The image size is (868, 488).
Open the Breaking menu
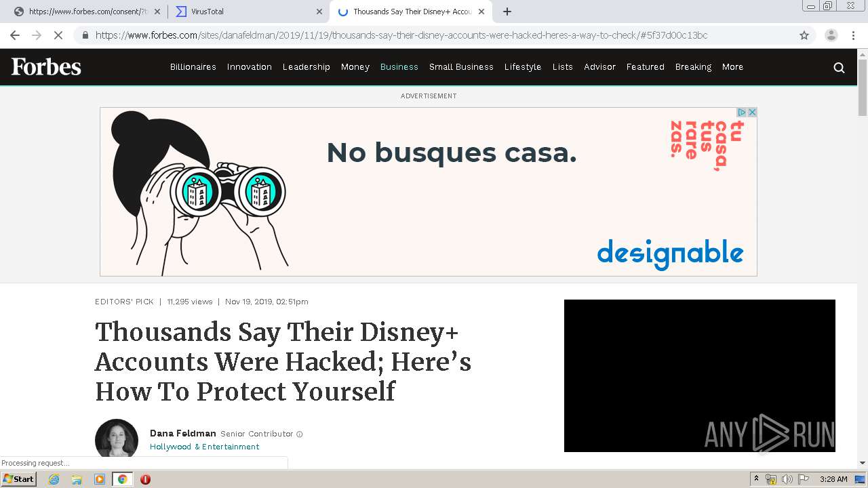click(x=693, y=67)
